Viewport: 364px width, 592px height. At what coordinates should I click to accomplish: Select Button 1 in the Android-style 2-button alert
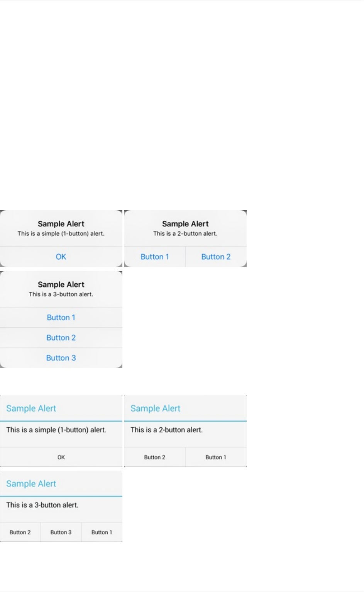(x=216, y=457)
